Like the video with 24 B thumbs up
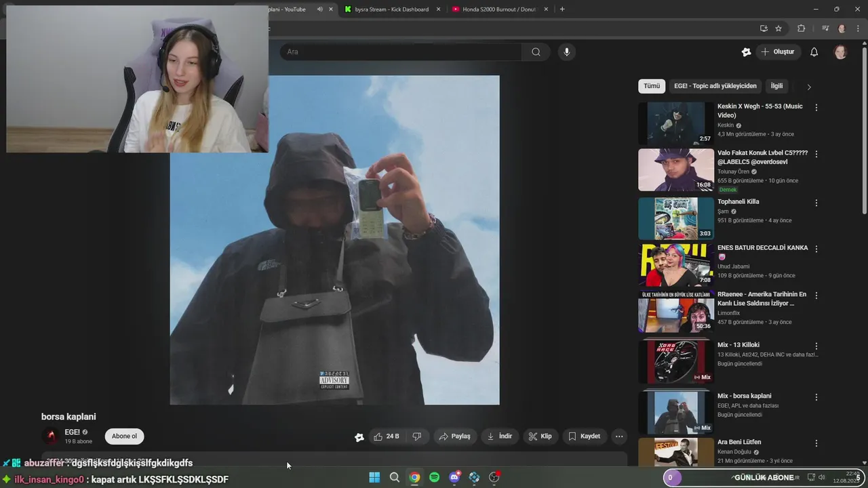 click(x=387, y=436)
